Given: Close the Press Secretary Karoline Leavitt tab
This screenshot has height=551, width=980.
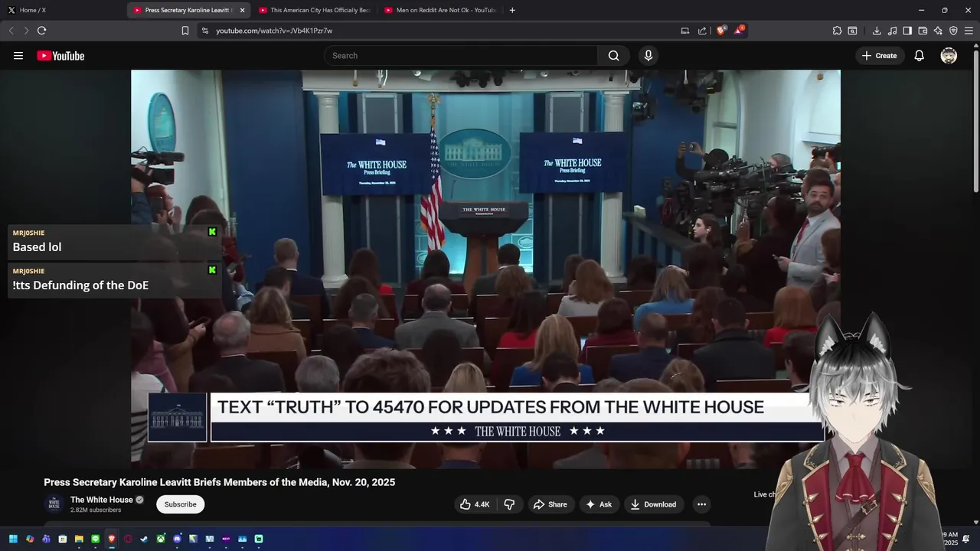Looking at the screenshot, I should tap(242, 10).
